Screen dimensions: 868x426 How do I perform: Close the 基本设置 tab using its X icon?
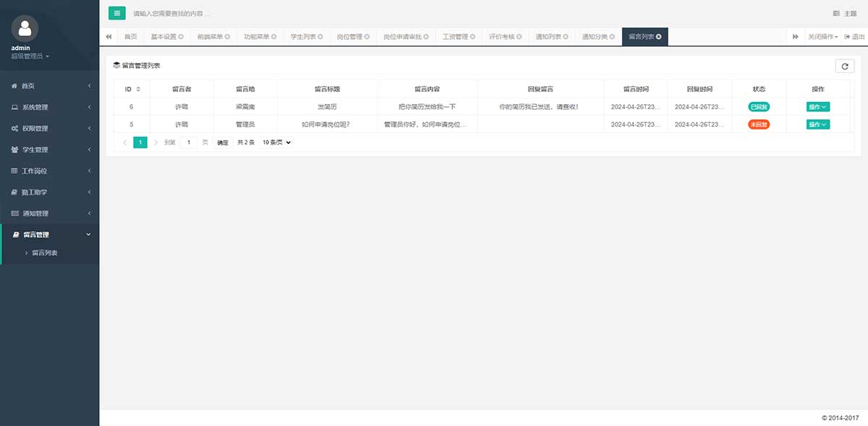coord(181,37)
